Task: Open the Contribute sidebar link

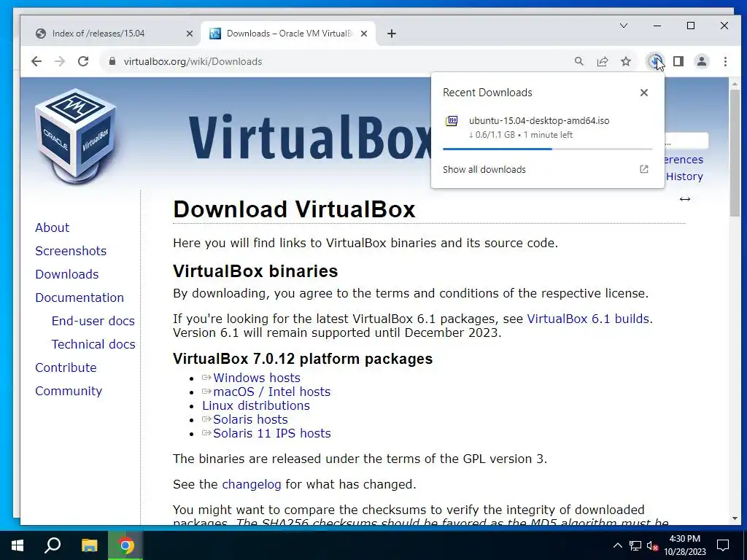Action: [x=66, y=367]
